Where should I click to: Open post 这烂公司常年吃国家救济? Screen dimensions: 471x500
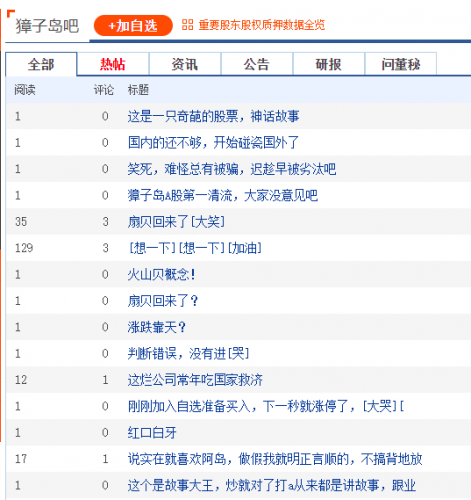(195, 380)
